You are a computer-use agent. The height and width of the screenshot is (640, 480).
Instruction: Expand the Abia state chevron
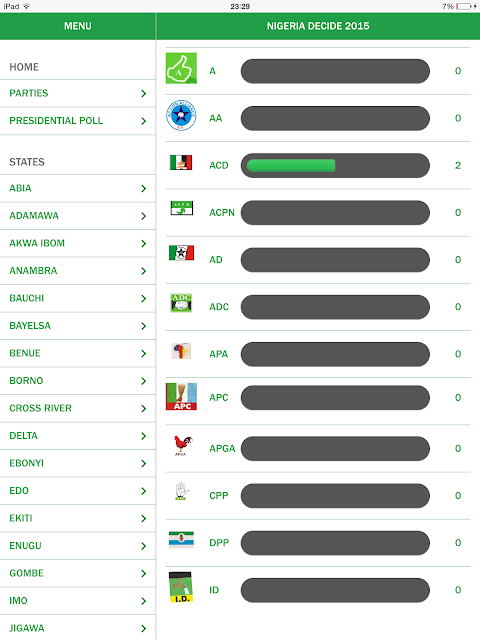click(x=143, y=189)
